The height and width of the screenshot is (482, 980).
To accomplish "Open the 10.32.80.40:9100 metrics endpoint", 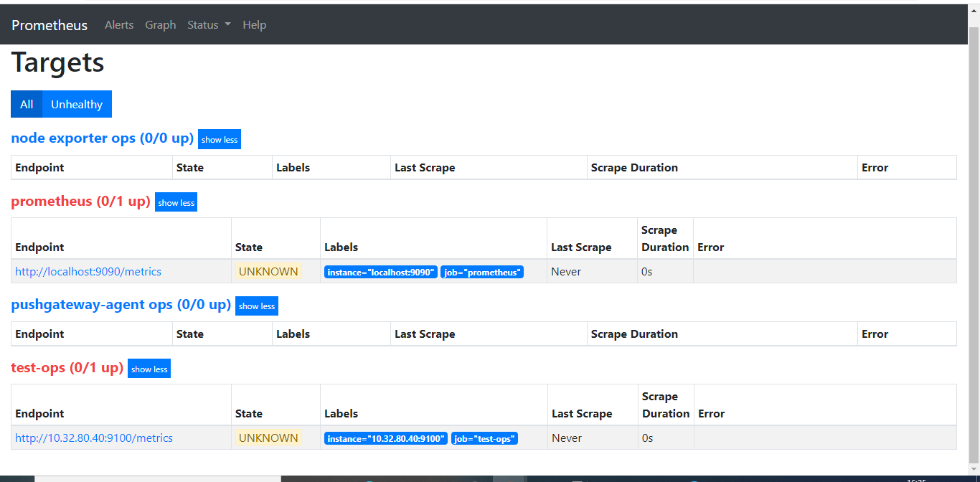I will (94, 438).
